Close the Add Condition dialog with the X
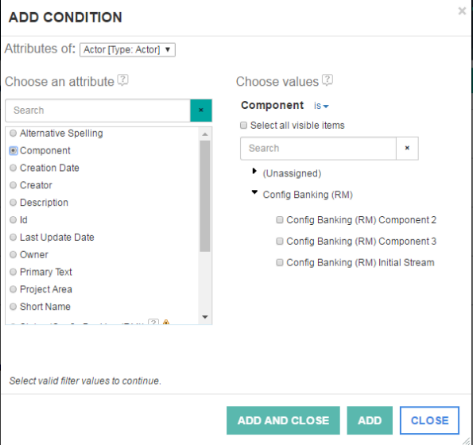473x445 pixels. click(462, 11)
